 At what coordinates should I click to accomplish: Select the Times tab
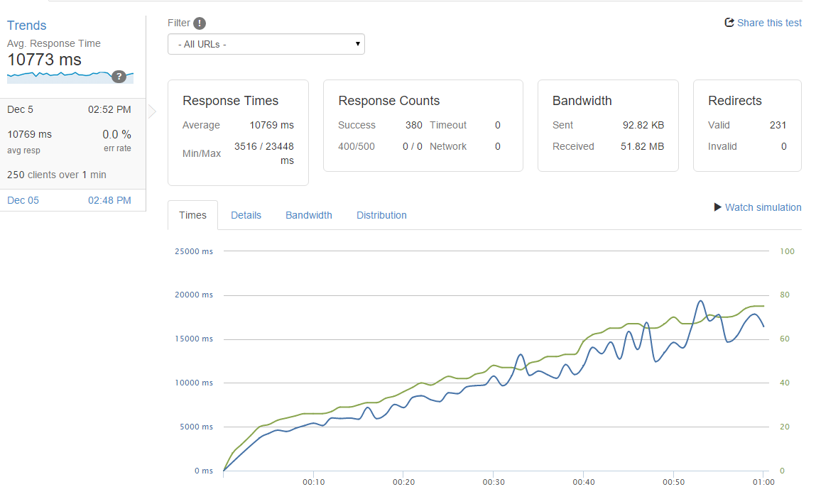[x=192, y=215]
